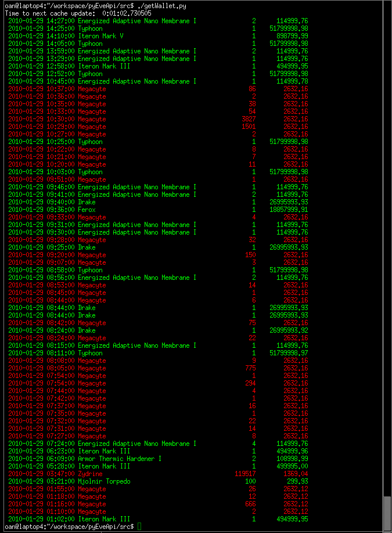Click the timestamp 2010-01-29 01:02:00
This screenshot has width=392, height=533.
[41, 519]
